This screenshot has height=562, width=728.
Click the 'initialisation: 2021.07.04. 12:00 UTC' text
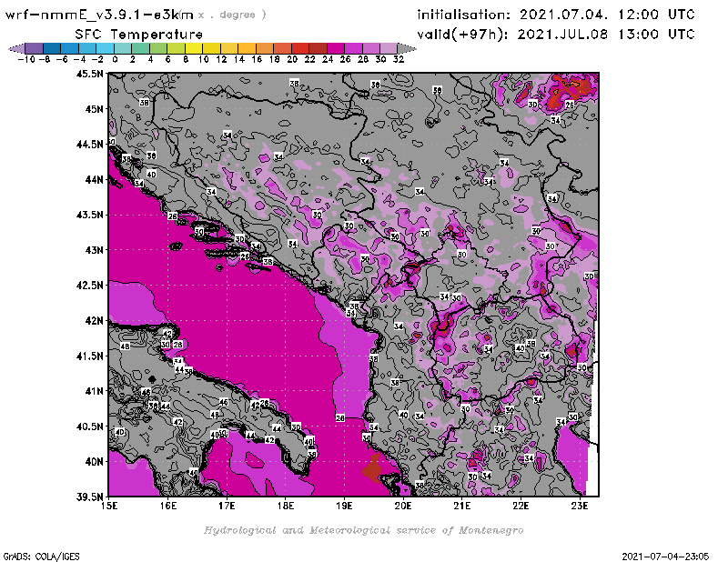pyautogui.click(x=556, y=15)
